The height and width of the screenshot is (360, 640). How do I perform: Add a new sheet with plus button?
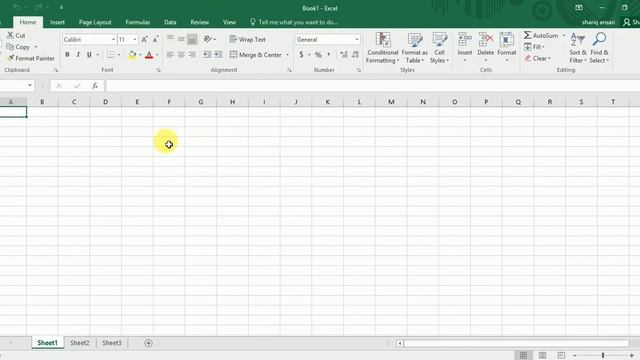click(148, 343)
